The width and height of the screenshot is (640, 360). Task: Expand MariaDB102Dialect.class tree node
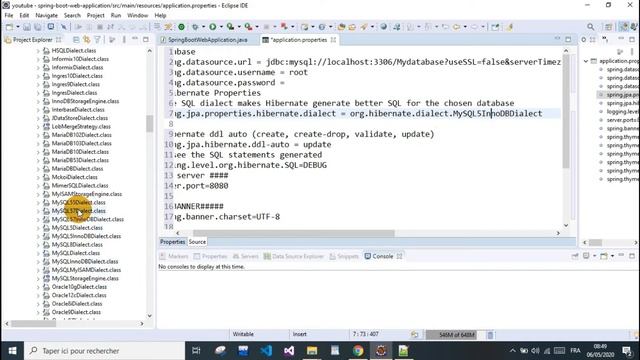[38, 135]
